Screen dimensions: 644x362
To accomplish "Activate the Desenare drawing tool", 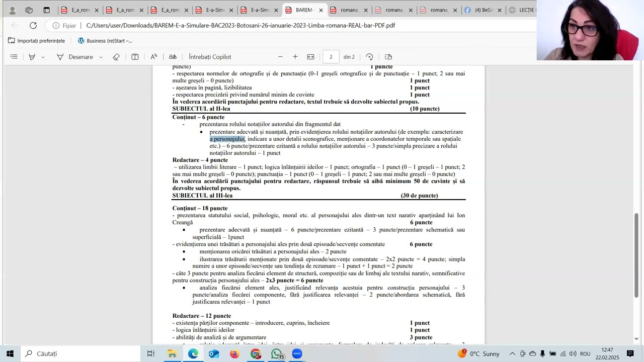I will 74,57.
